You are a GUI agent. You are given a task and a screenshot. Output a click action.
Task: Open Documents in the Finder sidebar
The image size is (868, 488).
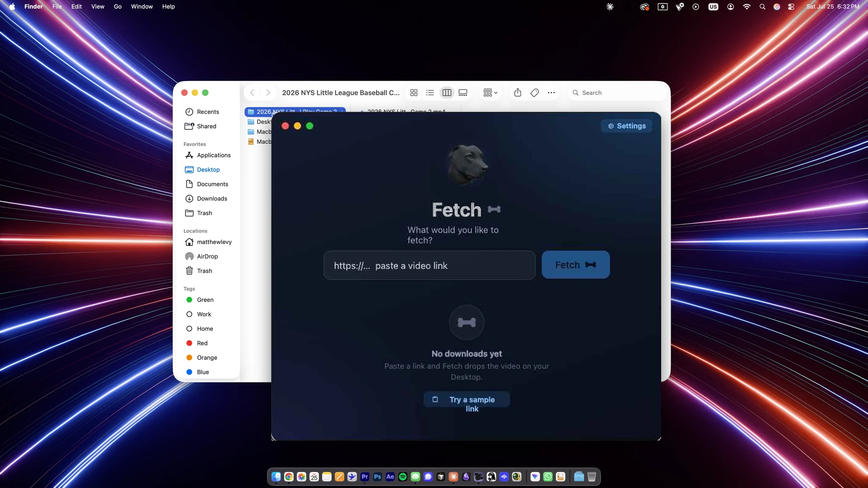(x=213, y=184)
